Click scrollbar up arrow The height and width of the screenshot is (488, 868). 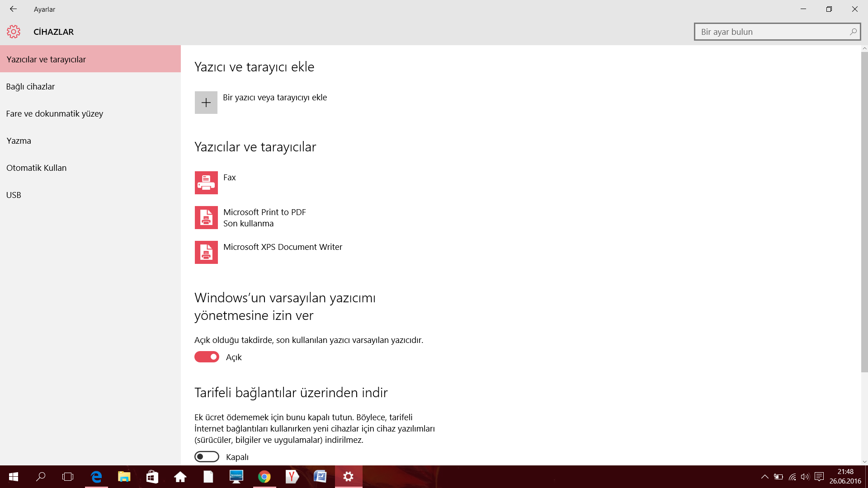click(x=864, y=48)
